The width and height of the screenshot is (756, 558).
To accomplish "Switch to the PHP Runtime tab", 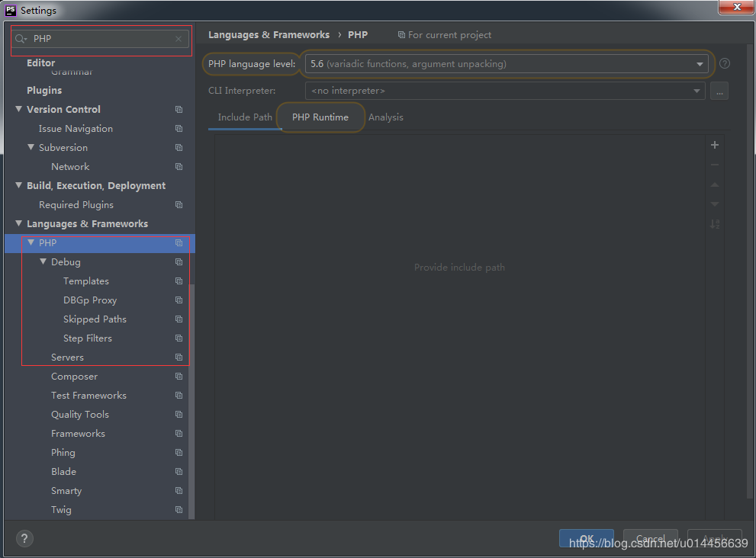I will [x=320, y=117].
